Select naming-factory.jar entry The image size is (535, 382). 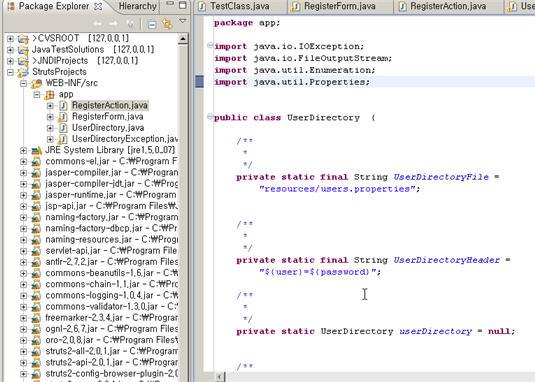click(112, 217)
